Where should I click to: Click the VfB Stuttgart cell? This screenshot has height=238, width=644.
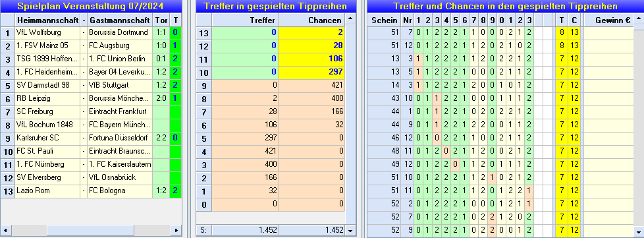pyautogui.click(x=121, y=85)
